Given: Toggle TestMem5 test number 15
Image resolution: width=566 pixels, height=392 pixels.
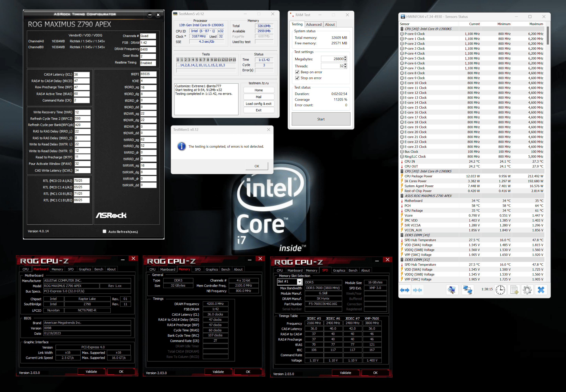Looking at the screenshot, I should click(x=234, y=60).
